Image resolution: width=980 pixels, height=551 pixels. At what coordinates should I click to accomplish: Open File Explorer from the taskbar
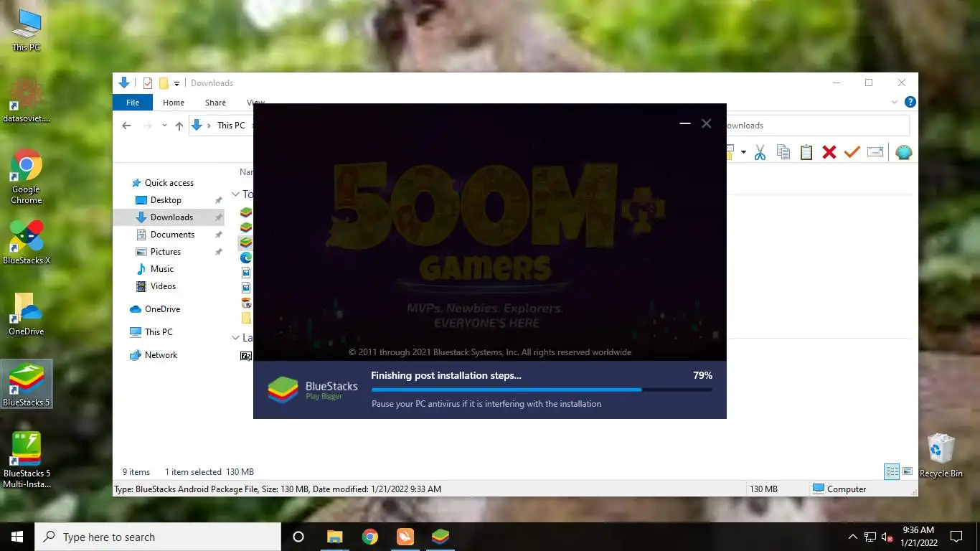click(335, 537)
